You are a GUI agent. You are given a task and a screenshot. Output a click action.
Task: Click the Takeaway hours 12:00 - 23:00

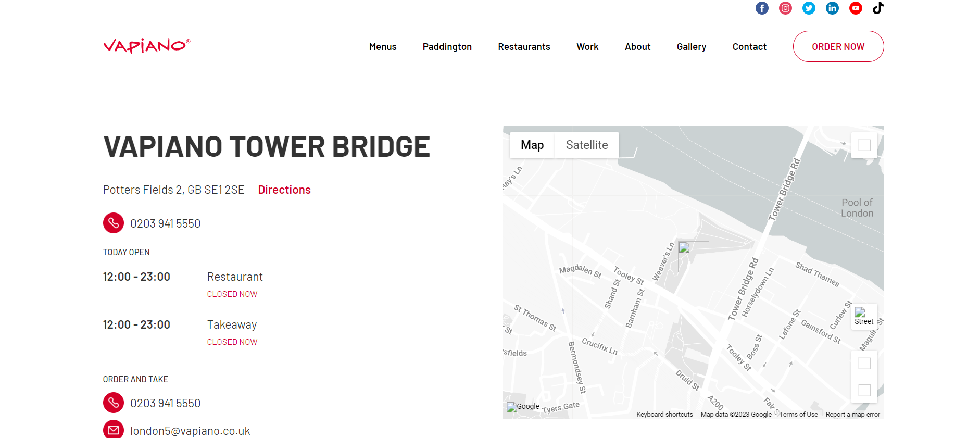pos(136,324)
